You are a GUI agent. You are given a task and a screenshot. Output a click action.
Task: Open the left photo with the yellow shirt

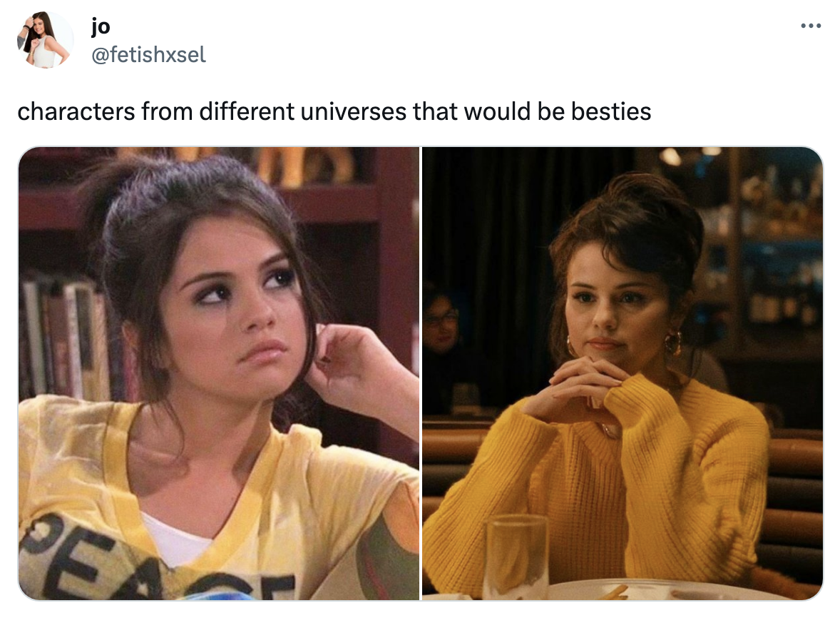pos(219,373)
